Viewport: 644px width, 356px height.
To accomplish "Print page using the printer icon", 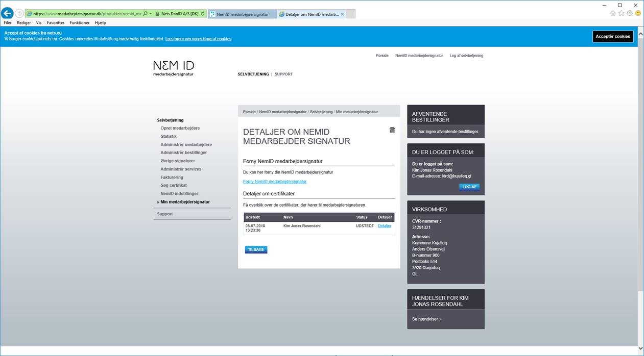I will click(x=392, y=130).
